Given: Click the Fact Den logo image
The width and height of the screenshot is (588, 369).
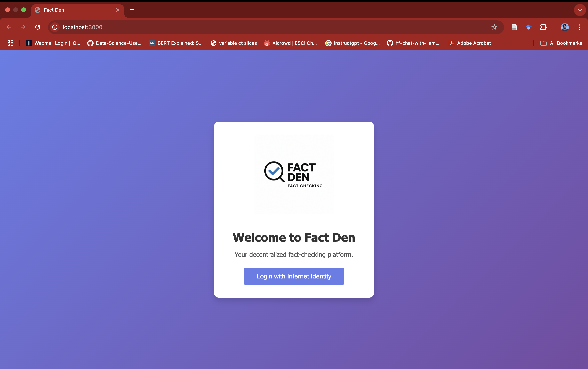Looking at the screenshot, I should pyautogui.click(x=294, y=175).
